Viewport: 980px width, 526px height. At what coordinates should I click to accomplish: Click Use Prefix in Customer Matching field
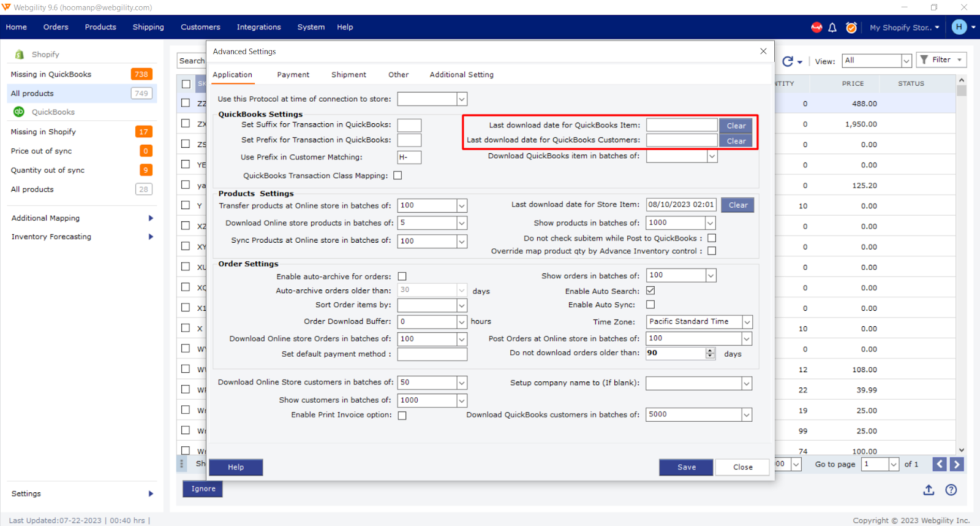click(409, 158)
